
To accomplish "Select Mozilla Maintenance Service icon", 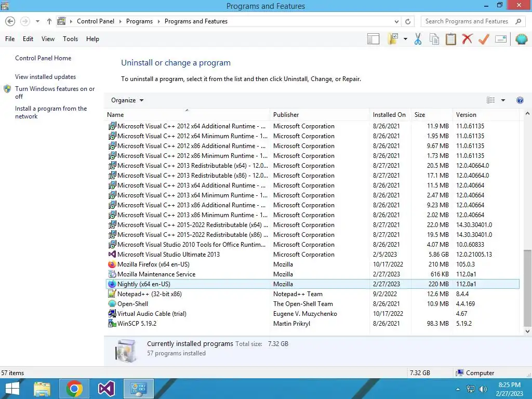I will pyautogui.click(x=112, y=274).
